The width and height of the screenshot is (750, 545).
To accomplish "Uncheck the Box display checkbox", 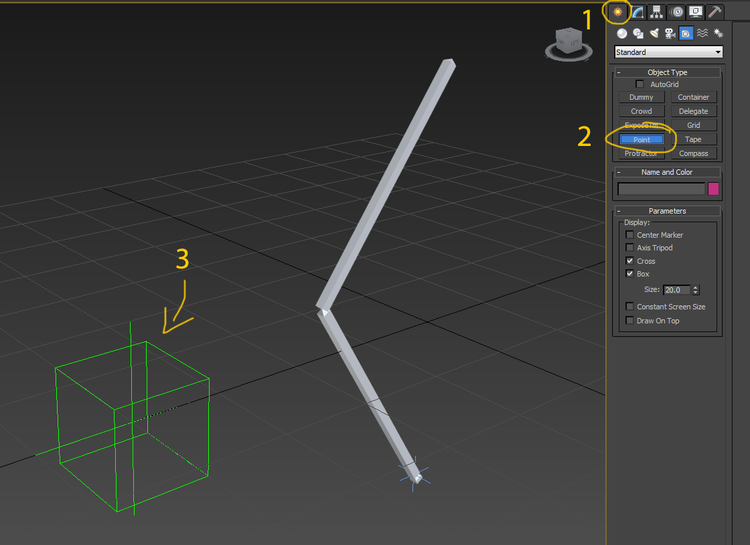I will tap(629, 274).
